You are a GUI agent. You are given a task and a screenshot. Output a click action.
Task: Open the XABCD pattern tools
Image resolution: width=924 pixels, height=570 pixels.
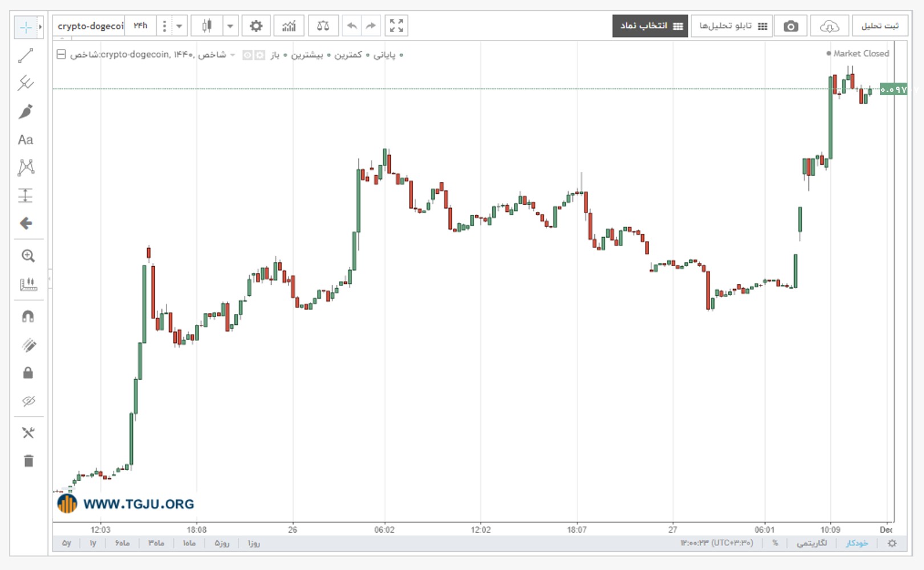pyautogui.click(x=26, y=167)
